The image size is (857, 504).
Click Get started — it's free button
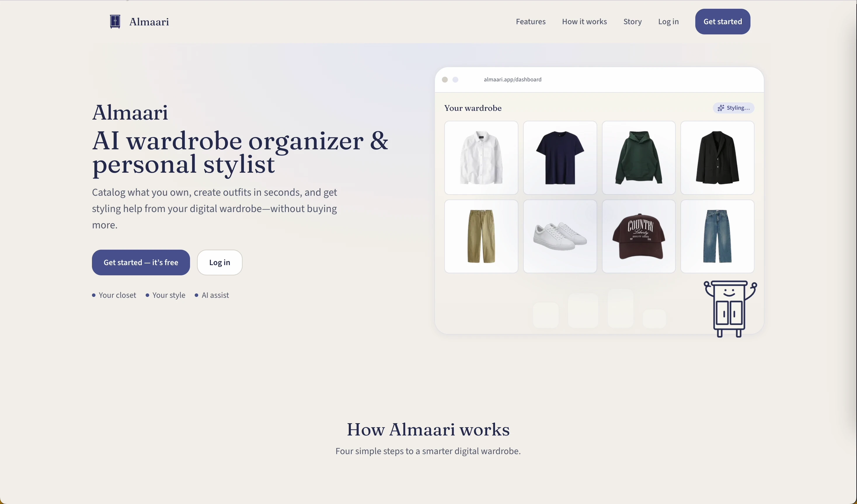pos(141,262)
